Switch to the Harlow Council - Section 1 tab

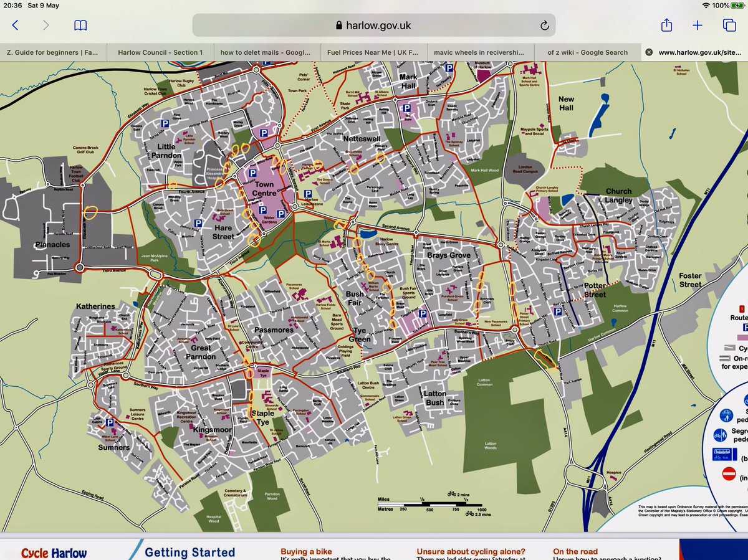[160, 52]
